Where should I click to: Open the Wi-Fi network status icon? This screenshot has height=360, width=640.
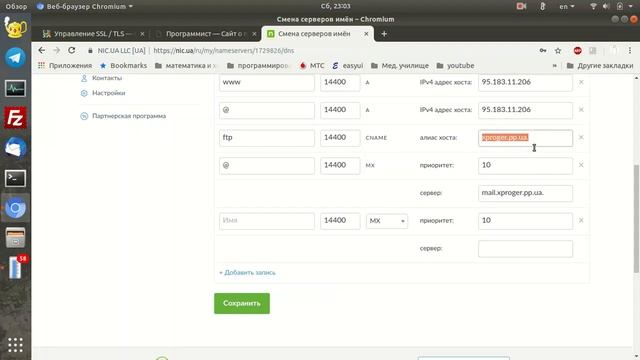[x=593, y=6]
